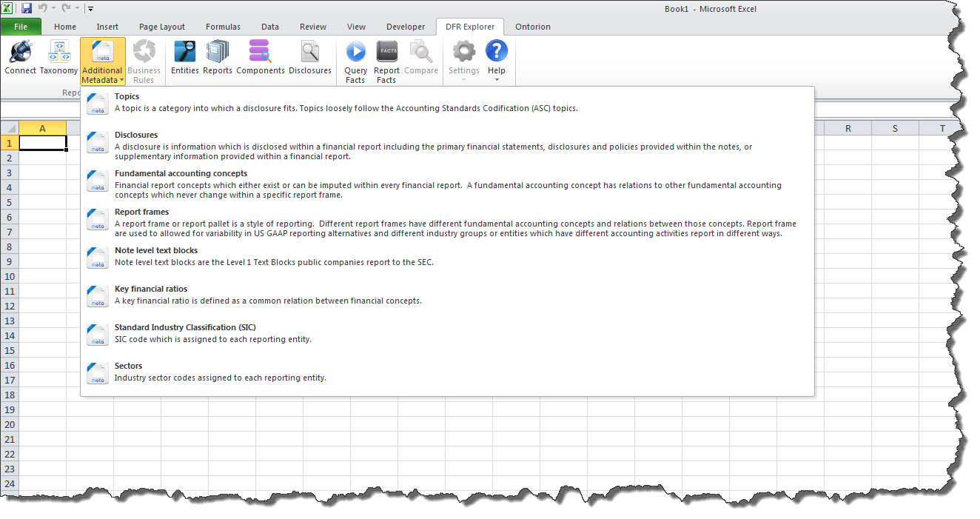This screenshot has height=519, width=980.
Task: Click the greyed-out Business Rules icon
Action: pos(144,61)
